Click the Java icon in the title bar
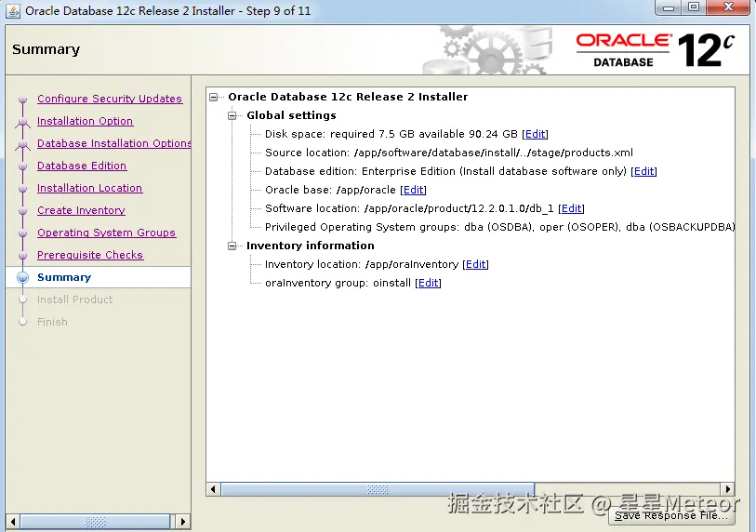The width and height of the screenshot is (756, 532). click(x=13, y=10)
